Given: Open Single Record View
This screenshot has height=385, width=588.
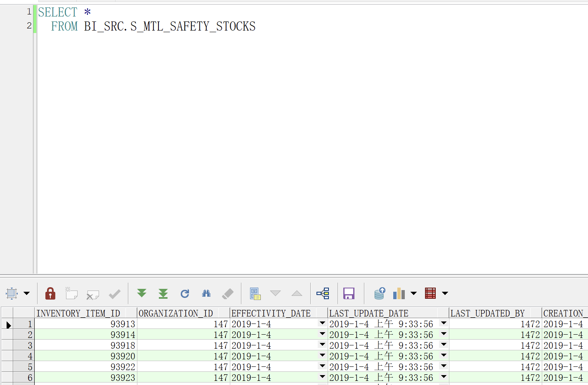Looking at the screenshot, I should pyautogui.click(x=255, y=293).
